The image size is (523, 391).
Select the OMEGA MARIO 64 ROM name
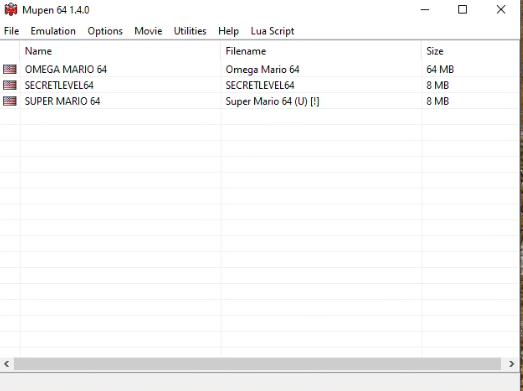(x=66, y=69)
